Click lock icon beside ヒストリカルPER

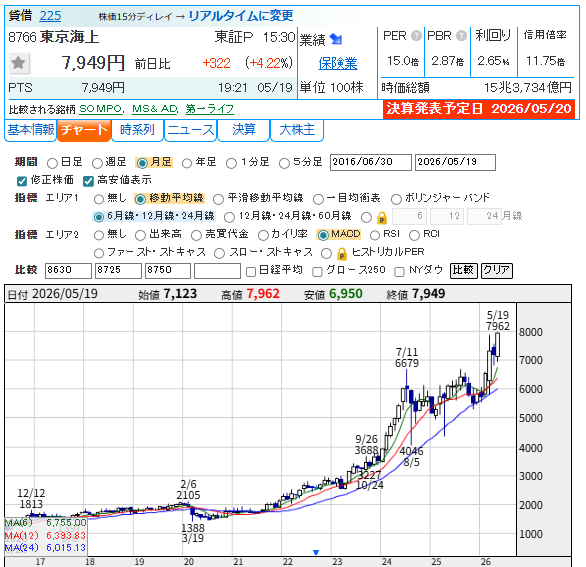(x=341, y=254)
